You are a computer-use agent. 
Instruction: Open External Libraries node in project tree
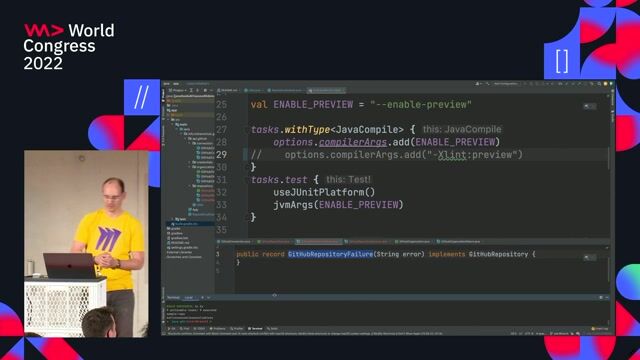pos(179,252)
